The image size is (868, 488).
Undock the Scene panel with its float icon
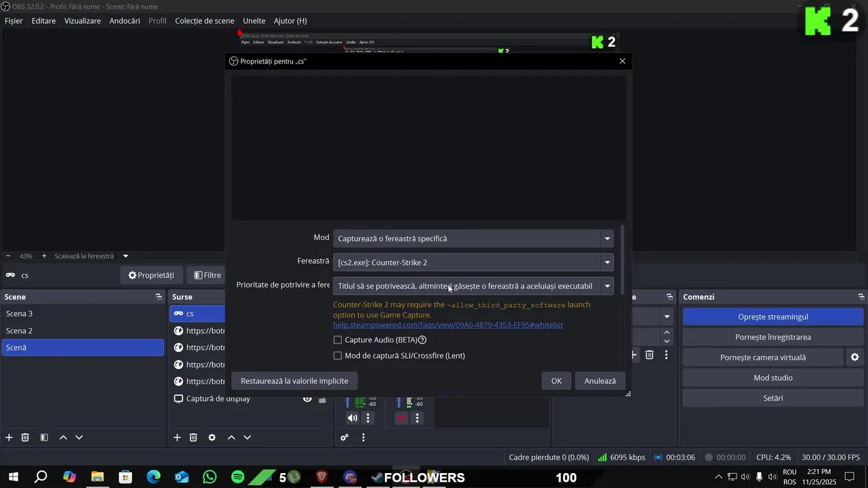coord(159,297)
